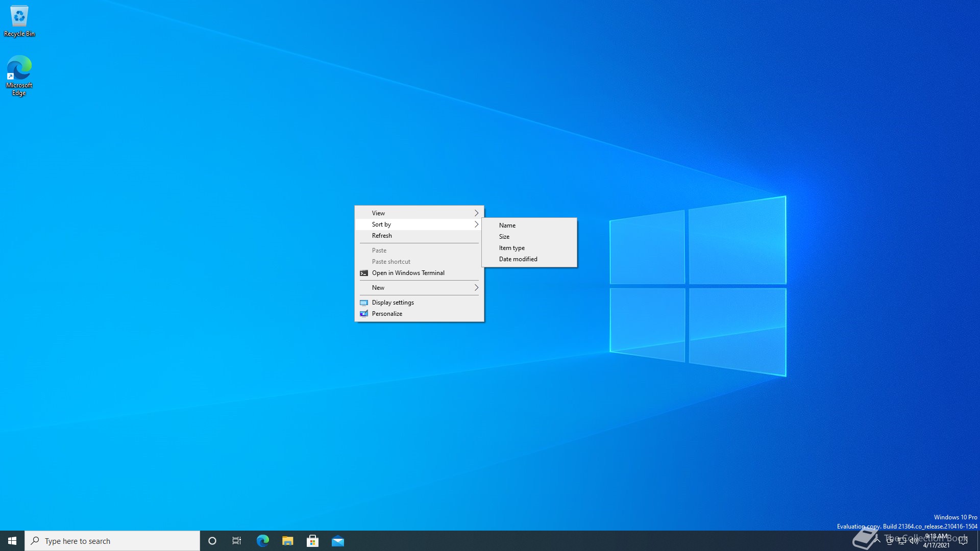Show hidden tray icons chevron
This screenshot has height=551, width=980.
click(x=877, y=540)
